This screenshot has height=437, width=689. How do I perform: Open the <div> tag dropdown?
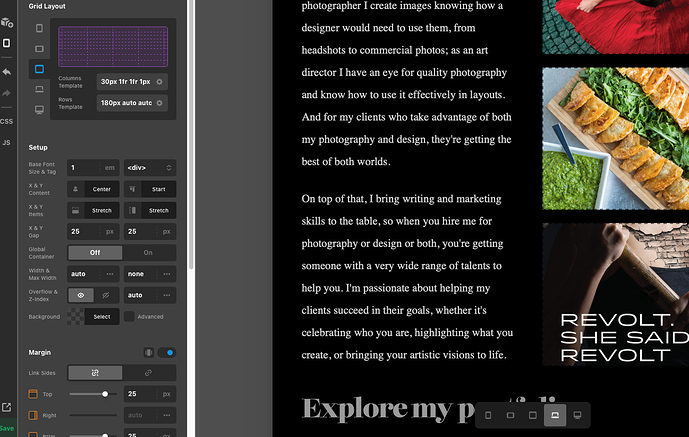(x=149, y=168)
